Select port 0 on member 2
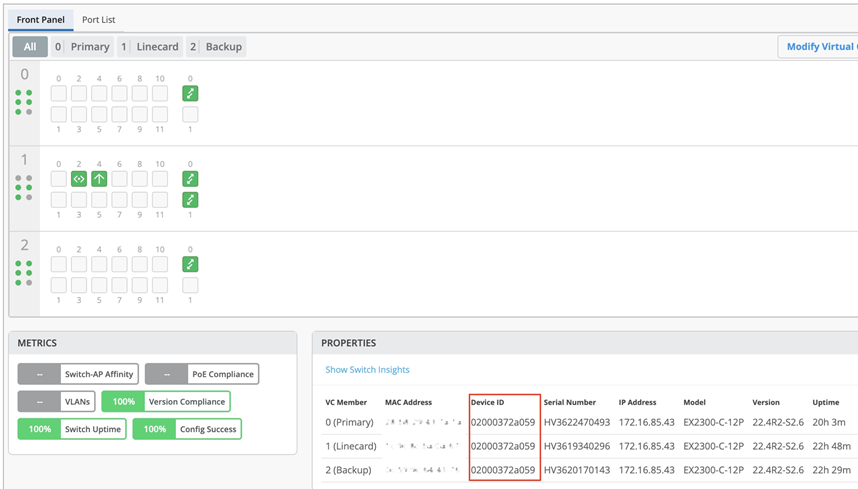 pos(59,264)
